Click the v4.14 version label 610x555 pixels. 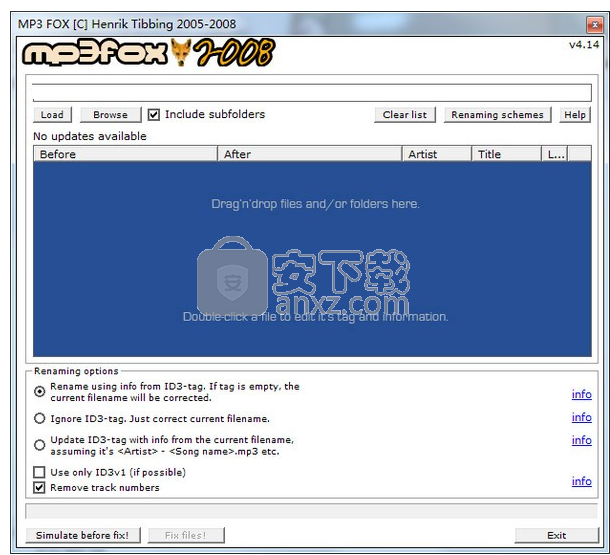(x=584, y=45)
